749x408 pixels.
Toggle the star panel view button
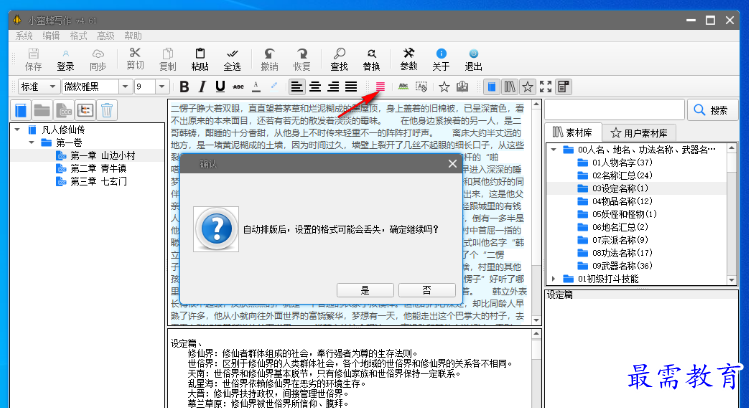click(x=527, y=86)
